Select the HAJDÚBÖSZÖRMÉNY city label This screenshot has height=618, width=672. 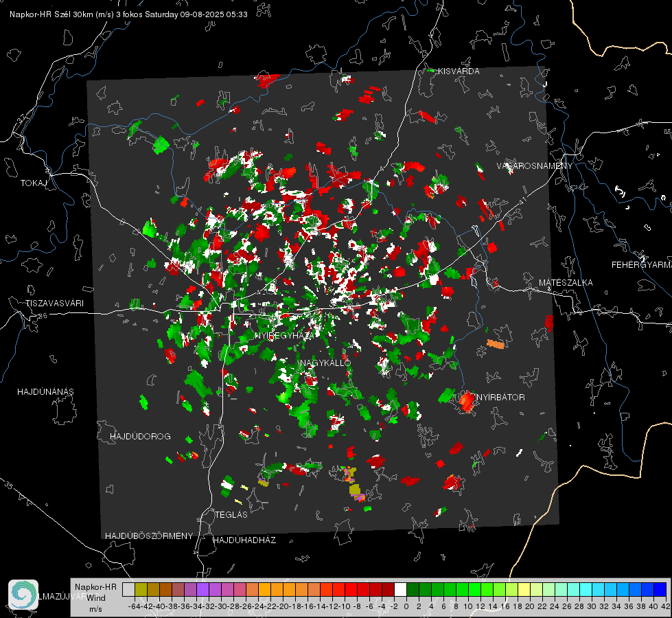pyautogui.click(x=149, y=536)
